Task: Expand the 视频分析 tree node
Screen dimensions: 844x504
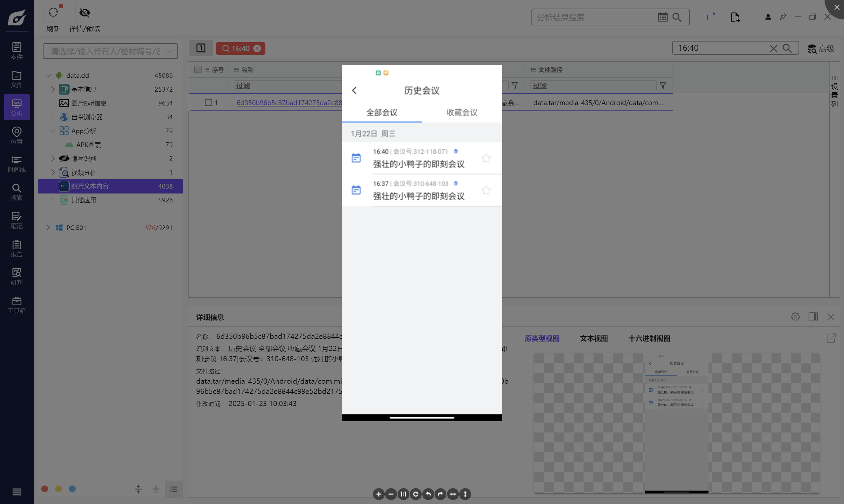Action: pyautogui.click(x=53, y=172)
